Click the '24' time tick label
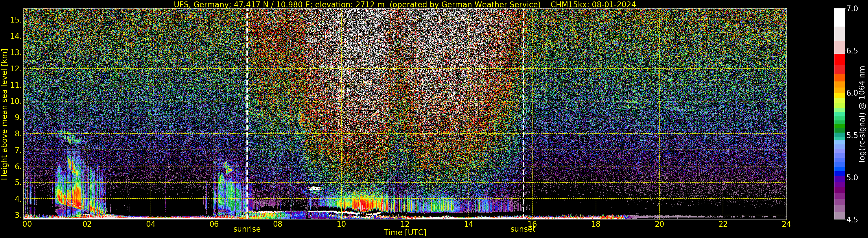This screenshot has width=868, height=238. [786, 224]
